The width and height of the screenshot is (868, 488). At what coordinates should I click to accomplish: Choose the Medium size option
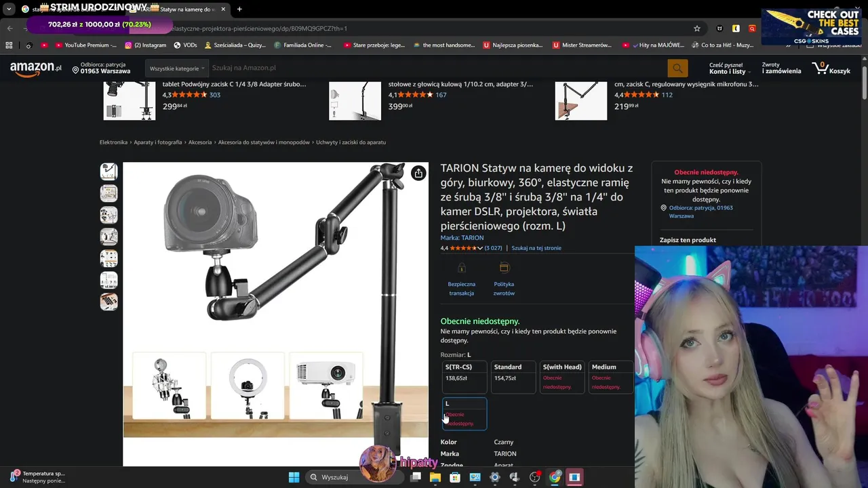pos(611,377)
